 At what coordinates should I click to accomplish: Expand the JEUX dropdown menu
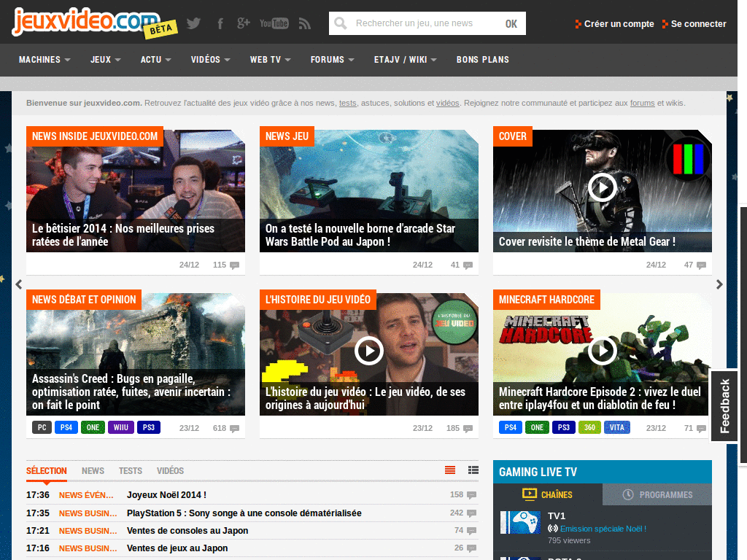[105, 60]
